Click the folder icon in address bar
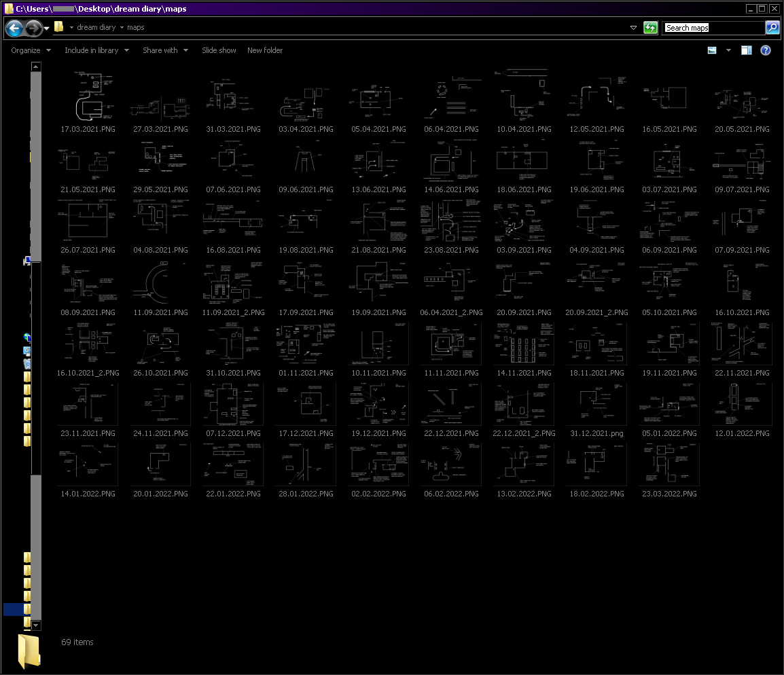The image size is (784, 675). (58, 27)
